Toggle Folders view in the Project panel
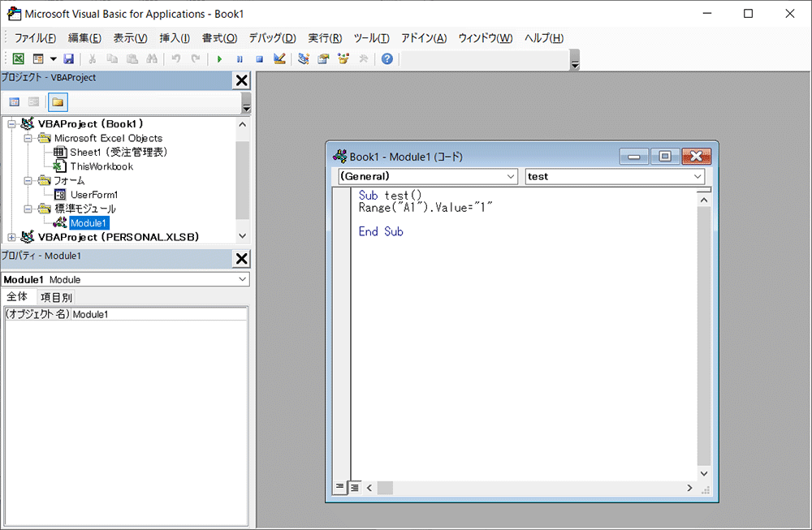The height and width of the screenshot is (530, 812). click(58, 102)
